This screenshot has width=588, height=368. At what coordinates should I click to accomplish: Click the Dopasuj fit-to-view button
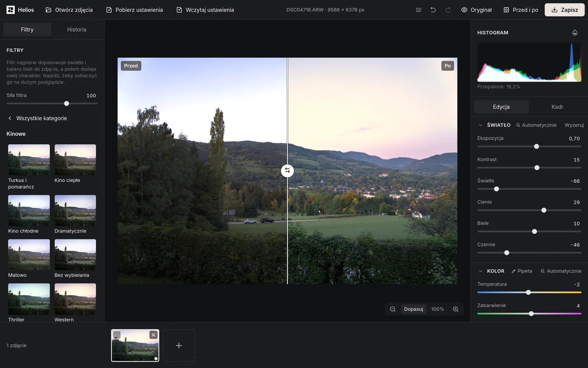coord(413,309)
